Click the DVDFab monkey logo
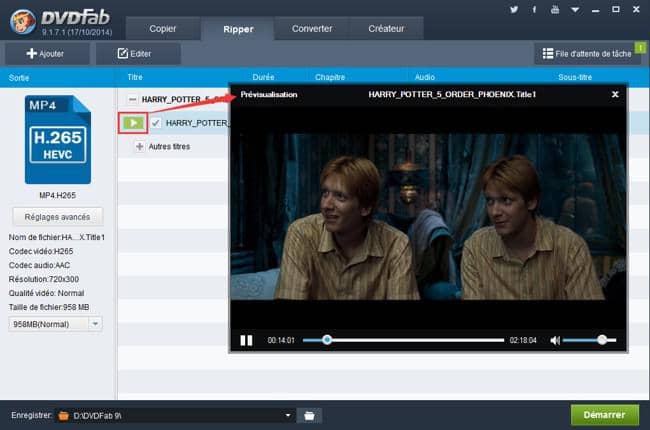This screenshot has height=430, width=650. point(23,21)
